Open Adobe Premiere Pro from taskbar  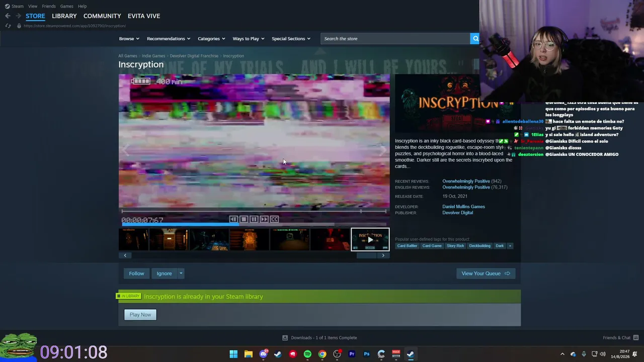coord(352,354)
